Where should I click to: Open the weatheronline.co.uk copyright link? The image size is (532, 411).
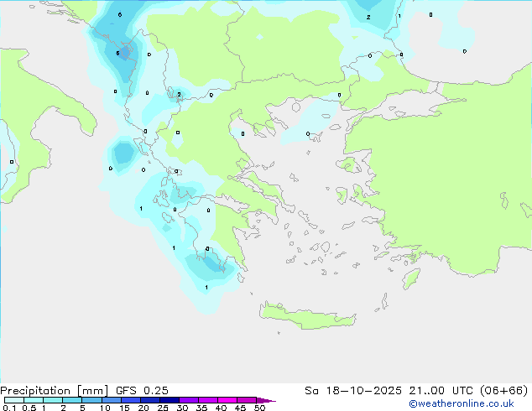(x=462, y=403)
